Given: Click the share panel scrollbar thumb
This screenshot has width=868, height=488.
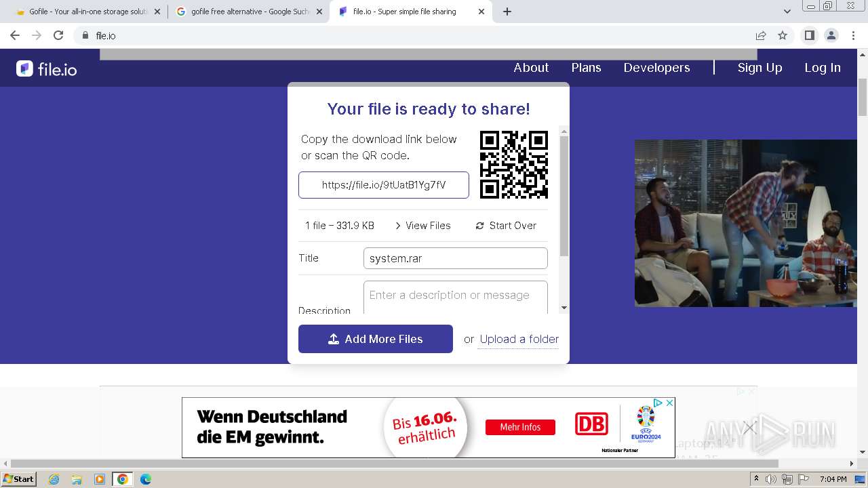Looking at the screenshot, I should point(564,196).
